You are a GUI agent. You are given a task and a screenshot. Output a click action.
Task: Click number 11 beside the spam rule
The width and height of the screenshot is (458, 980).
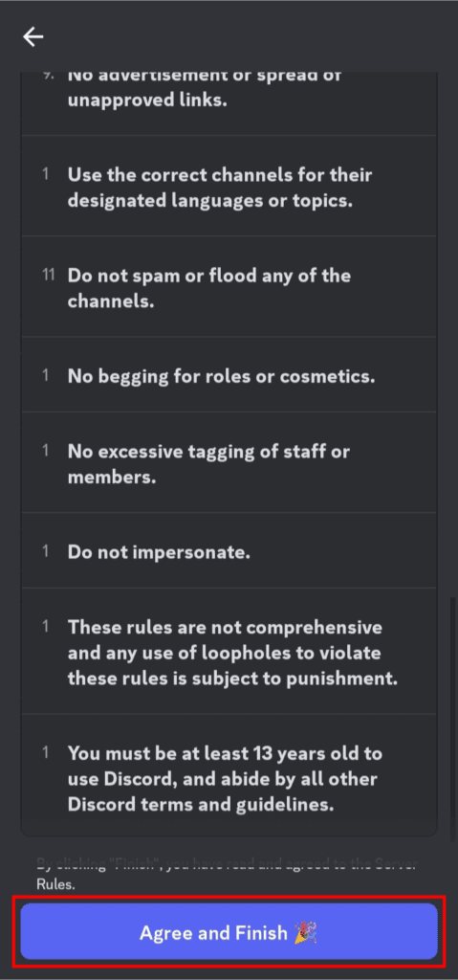tap(48, 275)
